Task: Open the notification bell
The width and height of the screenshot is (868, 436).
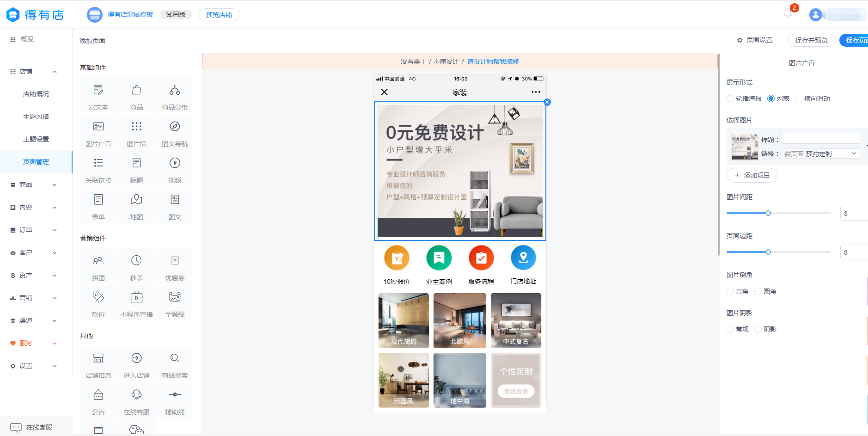Action: tap(788, 13)
